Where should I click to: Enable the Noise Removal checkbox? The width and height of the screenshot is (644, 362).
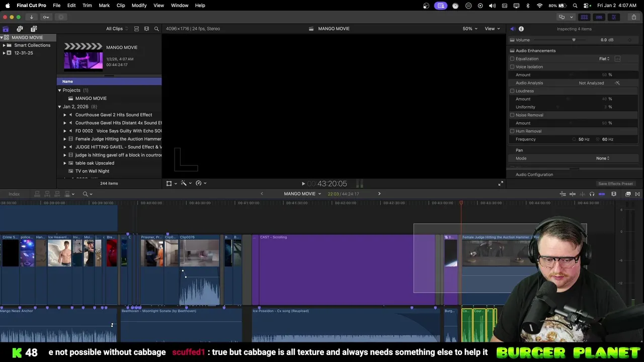coord(512,115)
